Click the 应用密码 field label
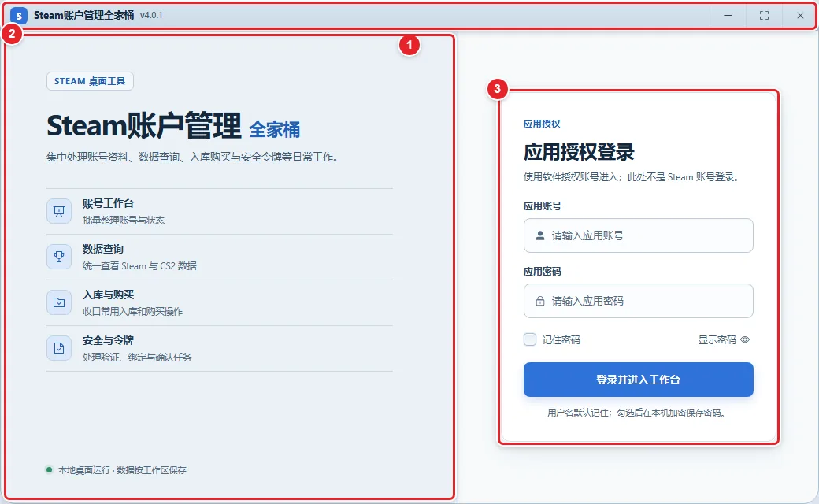 point(542,272)
